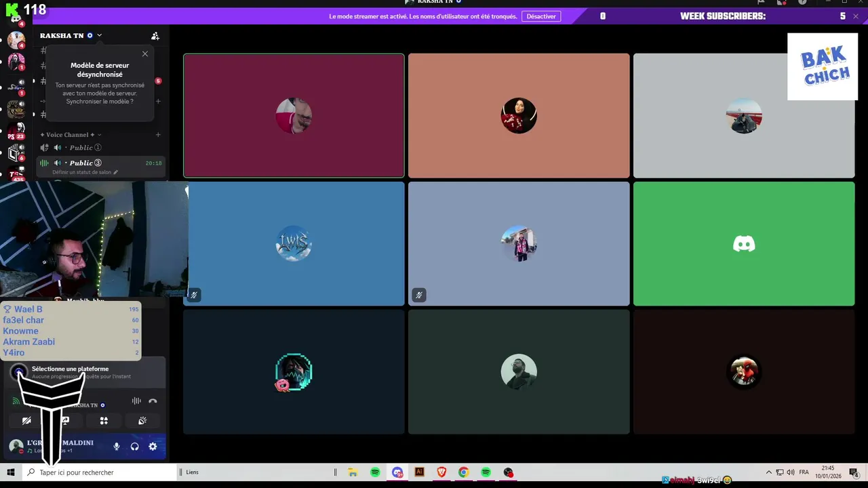Select the bearded man avatar tile
868x488 pixels.
point(519,371)
